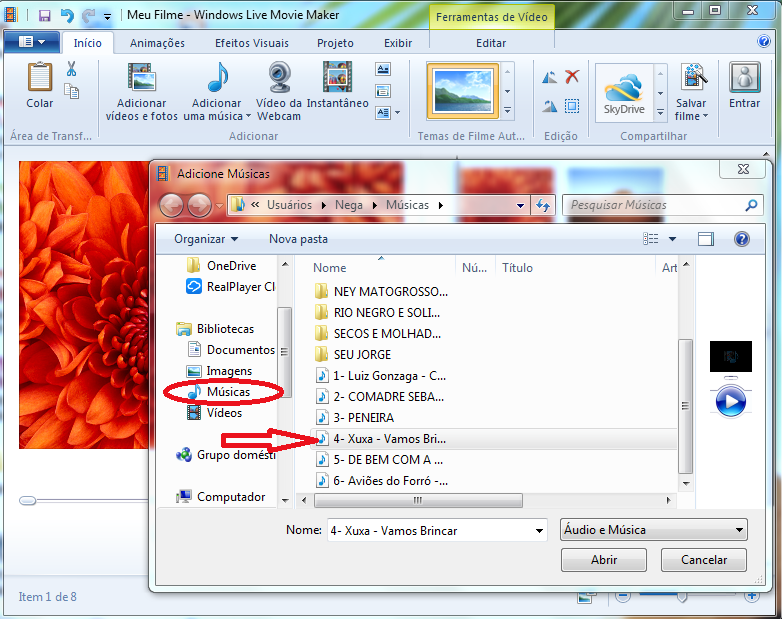Click the copy pages icon
The image size is (782, 619).
pos(72,91)
